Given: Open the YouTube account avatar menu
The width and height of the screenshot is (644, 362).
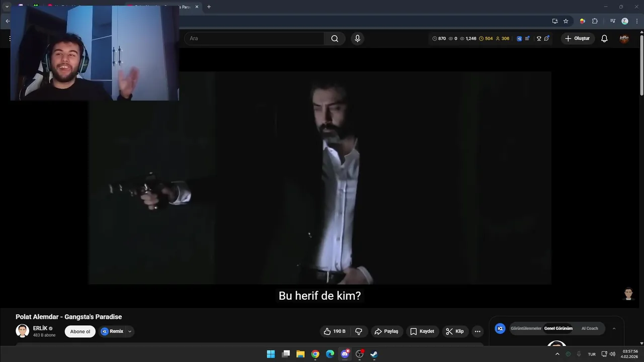Looking at the screenshot, I should pos(624,38).
